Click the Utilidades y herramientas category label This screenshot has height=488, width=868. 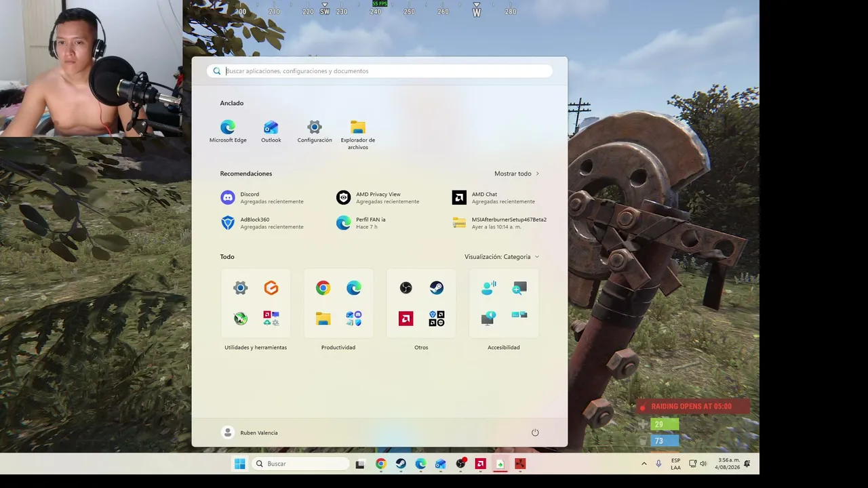256,348
